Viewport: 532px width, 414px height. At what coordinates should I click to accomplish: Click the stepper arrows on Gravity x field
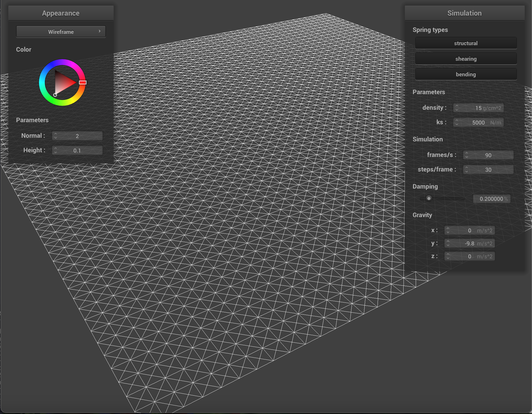[448, 230]
